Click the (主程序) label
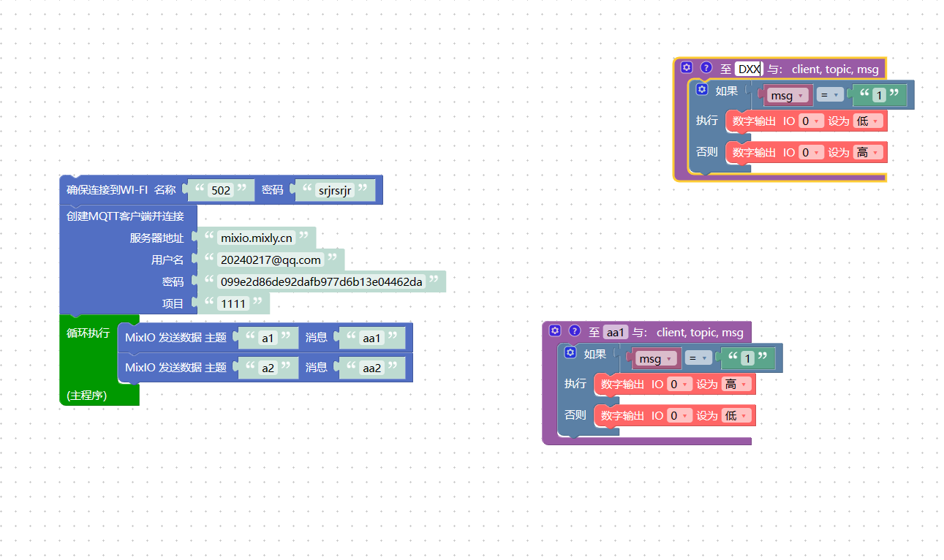Screen dimensions: 944x560 87,396
